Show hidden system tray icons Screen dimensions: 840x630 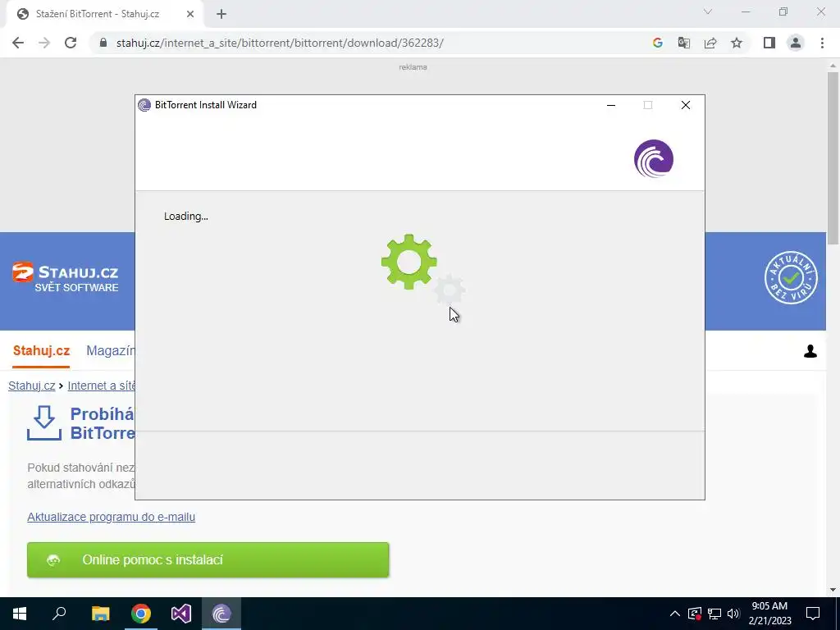[674, 614]
